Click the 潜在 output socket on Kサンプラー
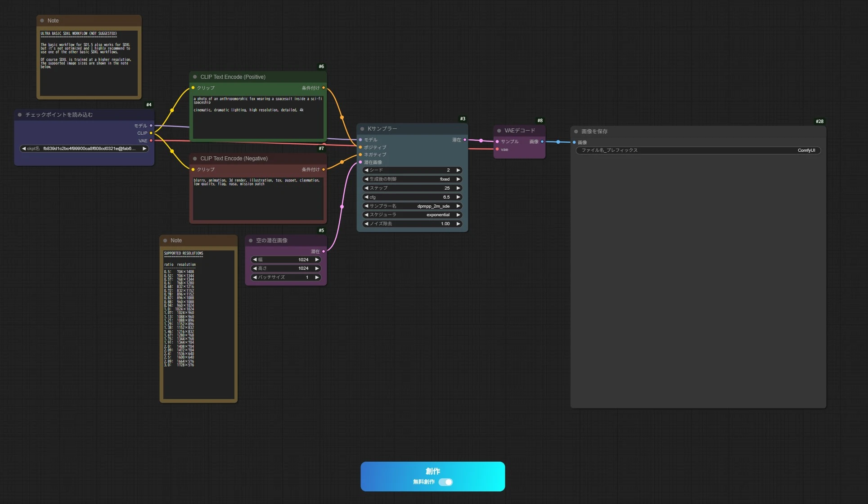Viewport: 868px width, 504px height. pyautogui.click(x=465, y=140)
